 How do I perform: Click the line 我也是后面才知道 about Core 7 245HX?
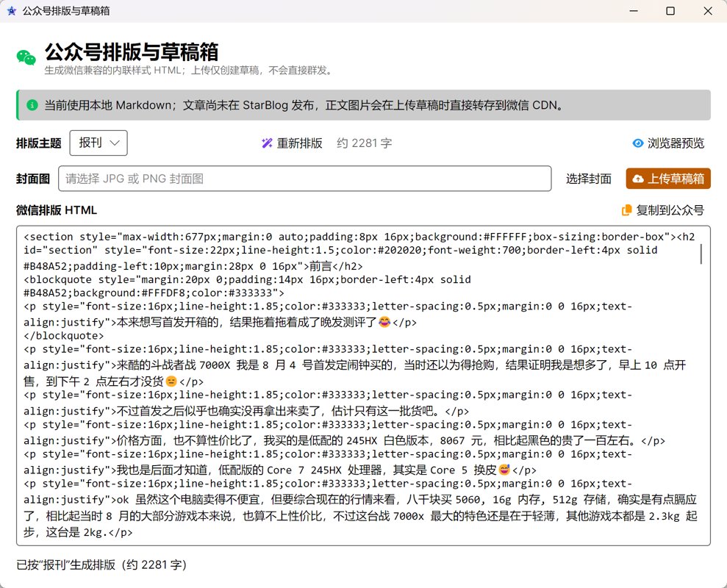click(x=280, y=470)
